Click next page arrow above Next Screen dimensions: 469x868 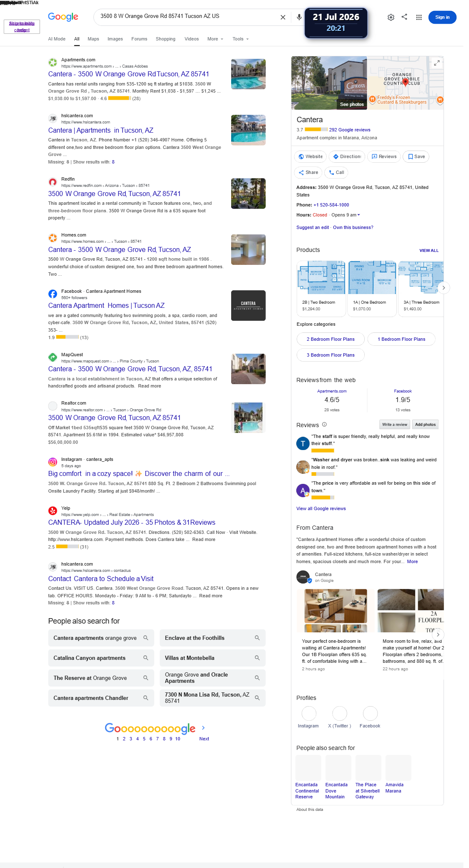[x=203, y=728]
